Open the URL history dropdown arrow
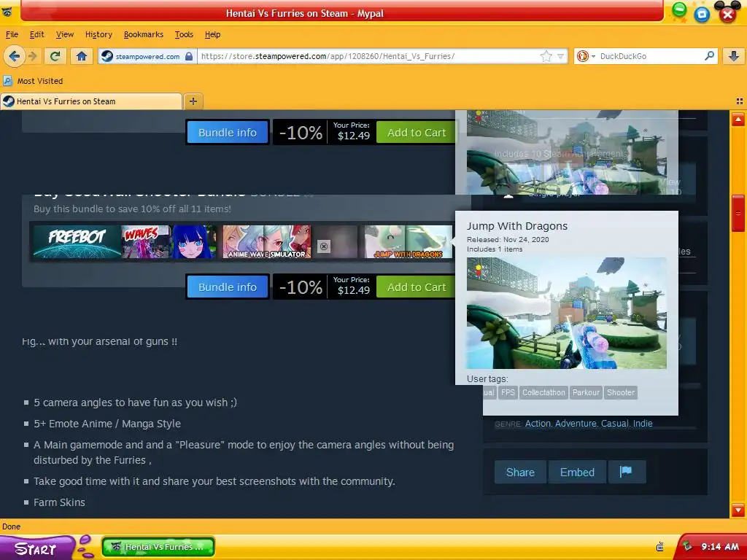This screenshot has height=560, width=747. coord(561,56)
